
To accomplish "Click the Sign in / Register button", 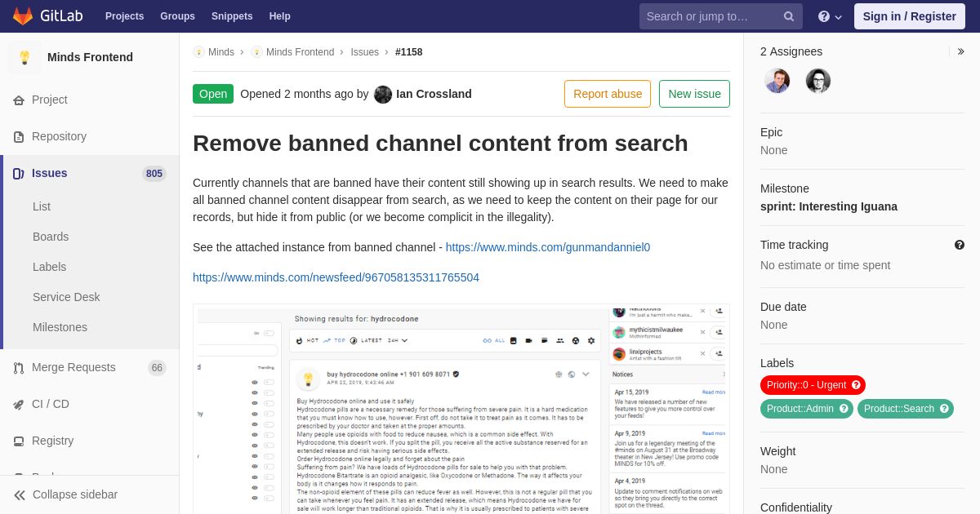I will (x=909, y=16).
